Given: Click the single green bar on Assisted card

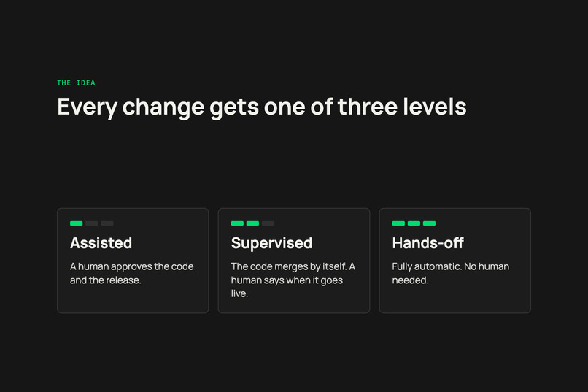Looking at the screenshot, I should click(76, 223).
